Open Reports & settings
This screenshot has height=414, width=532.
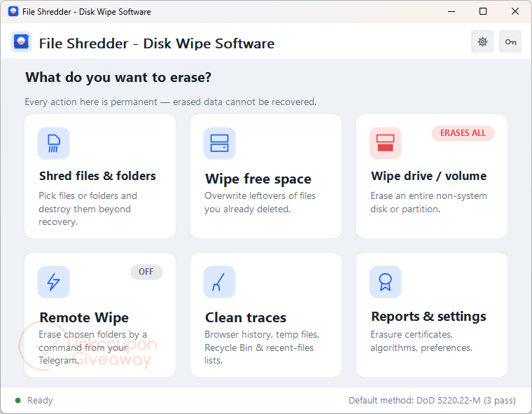(432, 315)
